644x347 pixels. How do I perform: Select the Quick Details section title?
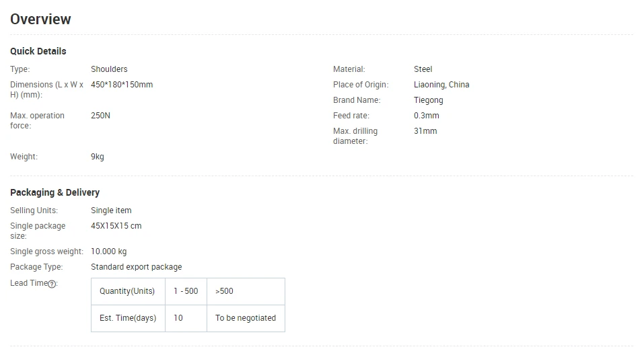(x=38, y=51)
